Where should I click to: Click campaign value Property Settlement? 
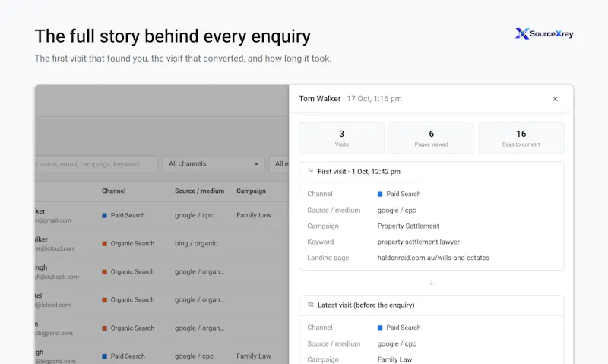[x=408, y=226]
